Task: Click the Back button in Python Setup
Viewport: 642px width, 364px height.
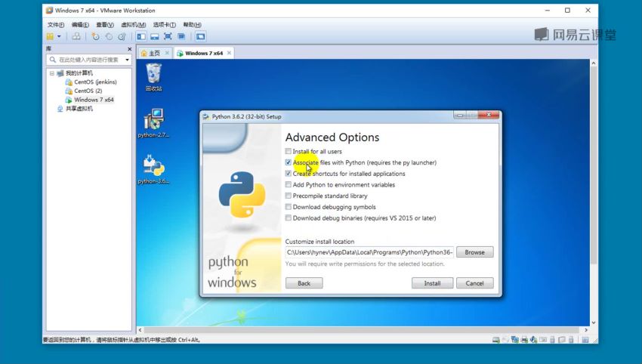Action: [x=304, y=283]
